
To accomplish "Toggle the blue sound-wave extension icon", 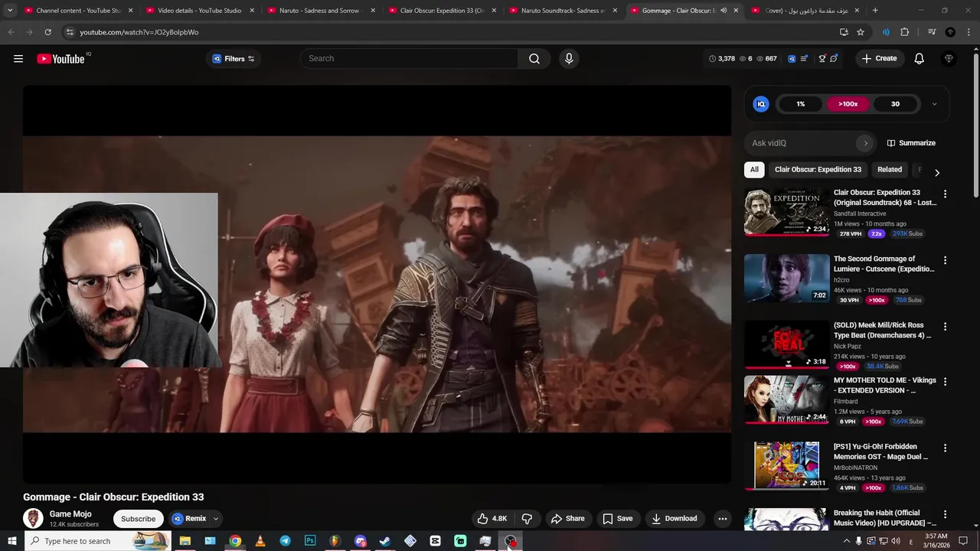I will click(x=886, y=32).
